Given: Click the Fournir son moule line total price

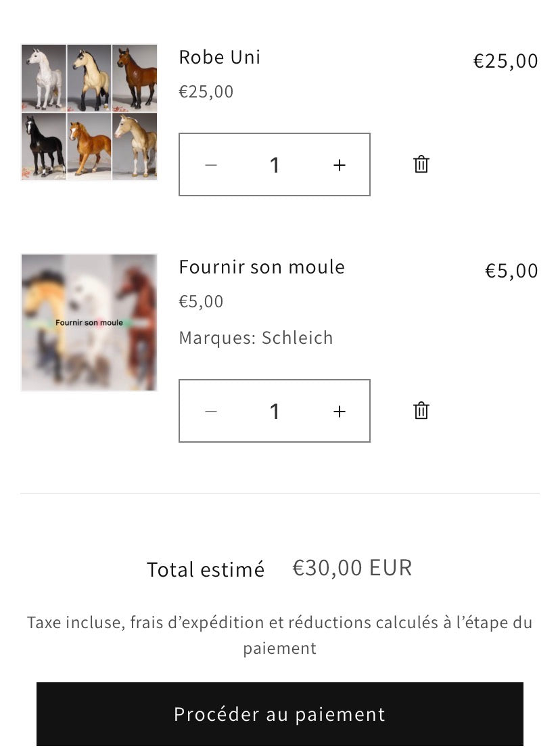Looking at the screenshot, I should tap(511, 271).
